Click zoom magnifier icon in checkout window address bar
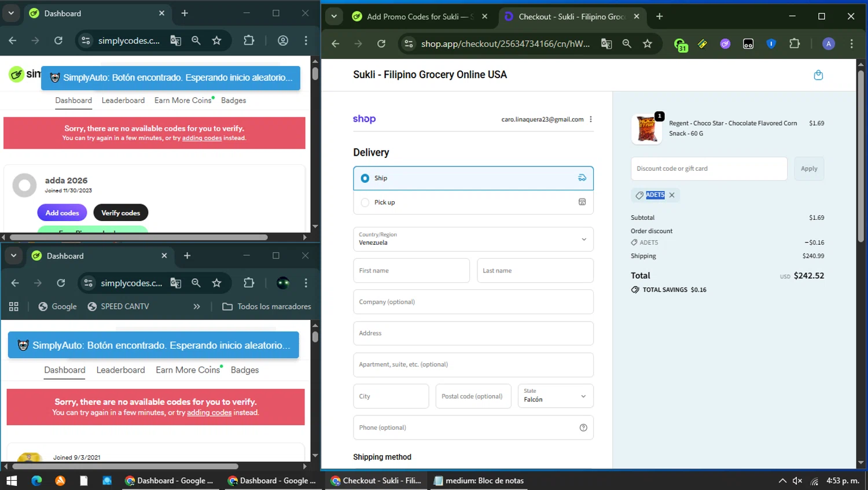868x490 pixels. pos(627,44)
